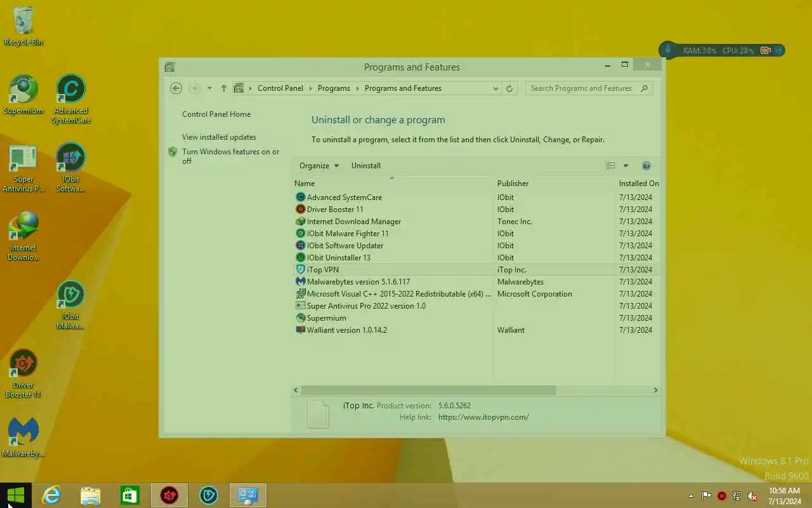Sort by the Installed On column header
812x508 pixels.
(638, 184)
